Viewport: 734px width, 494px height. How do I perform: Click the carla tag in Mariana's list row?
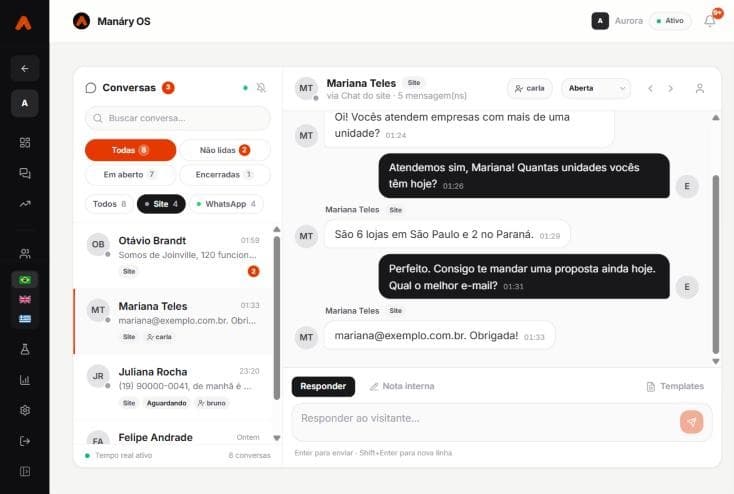click(159, 337)
